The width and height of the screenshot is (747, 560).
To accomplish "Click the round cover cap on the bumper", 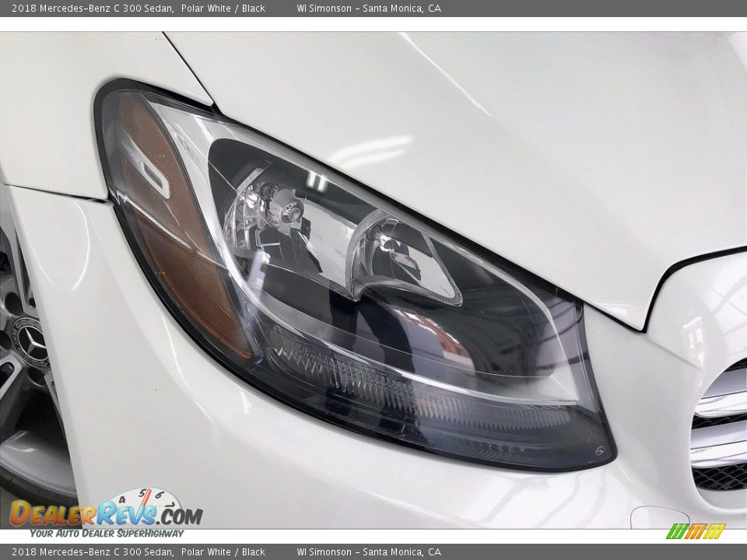I will (658, 517).
